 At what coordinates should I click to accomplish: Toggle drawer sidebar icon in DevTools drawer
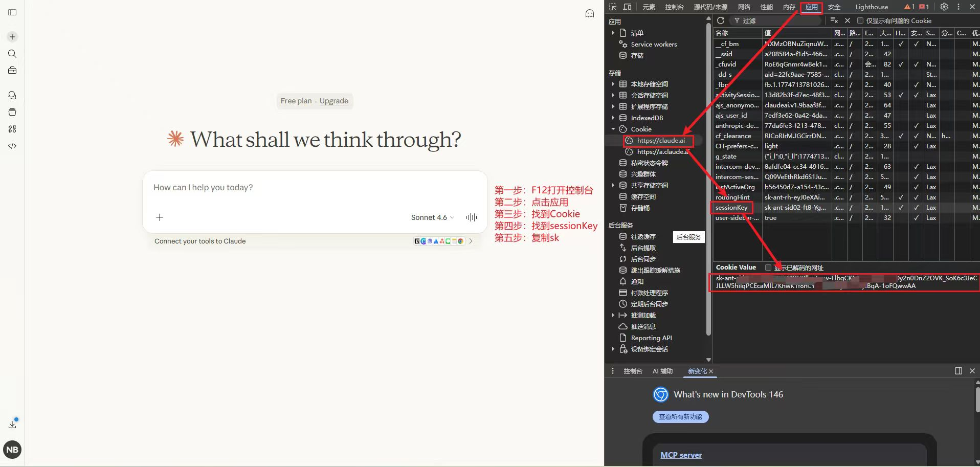click(x=959, y=371)
